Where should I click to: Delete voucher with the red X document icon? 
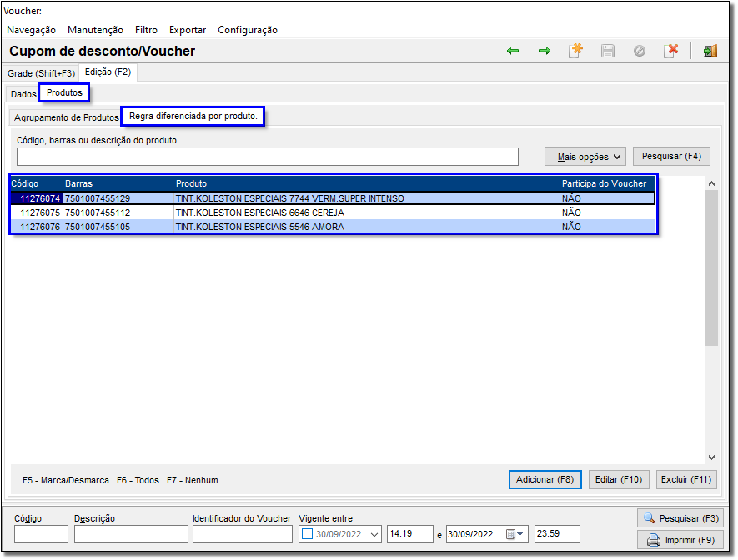[x=671, y=50]
